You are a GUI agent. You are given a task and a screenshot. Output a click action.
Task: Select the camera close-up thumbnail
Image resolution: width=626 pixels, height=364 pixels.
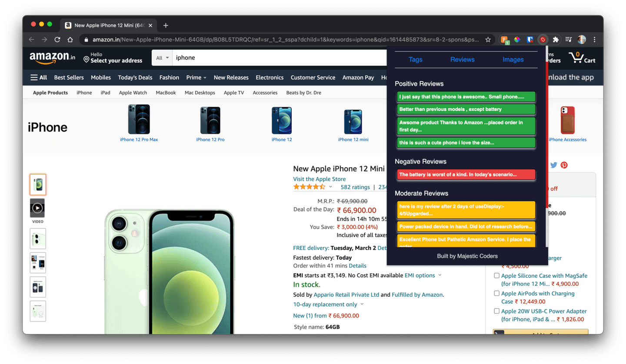tap(38, 238)
